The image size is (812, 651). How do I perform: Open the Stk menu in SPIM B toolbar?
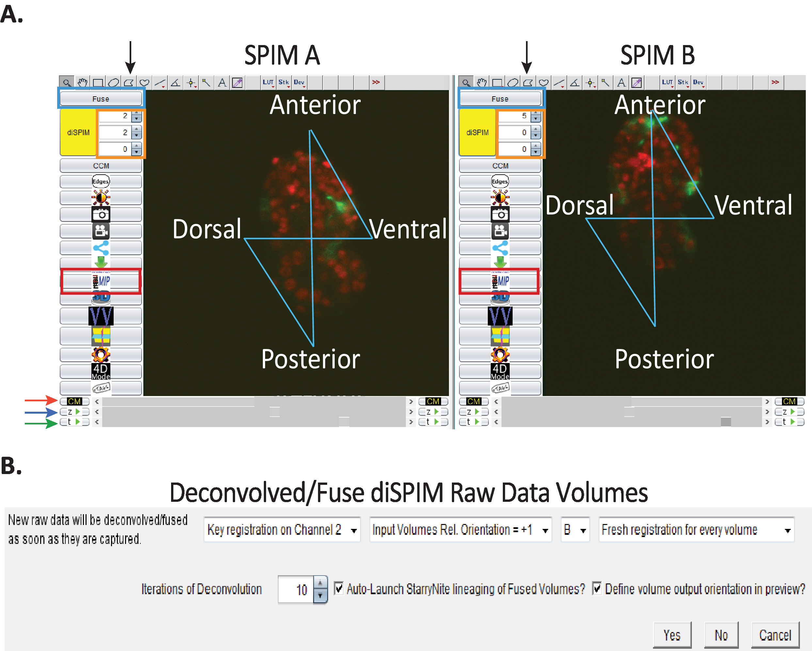tap(682, 83)
